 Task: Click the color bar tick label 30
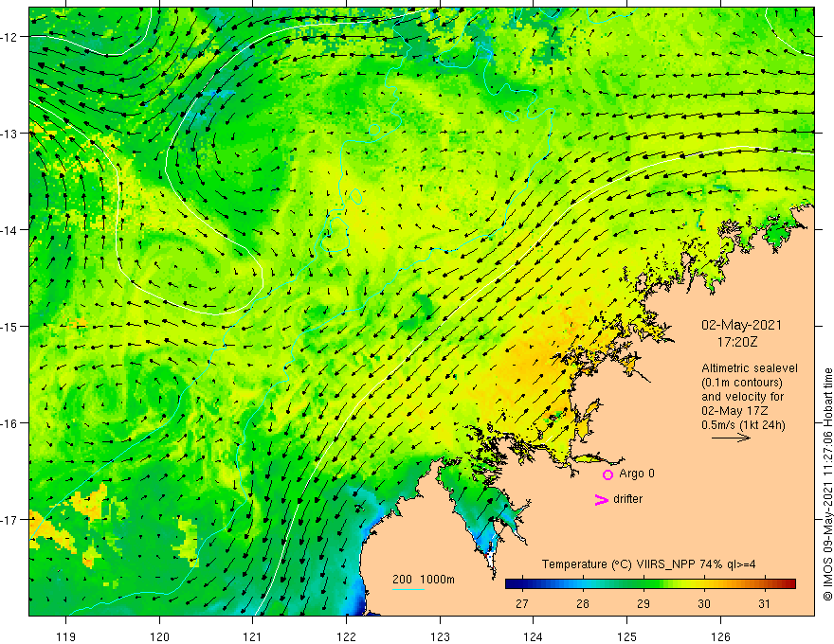point(703,603)
